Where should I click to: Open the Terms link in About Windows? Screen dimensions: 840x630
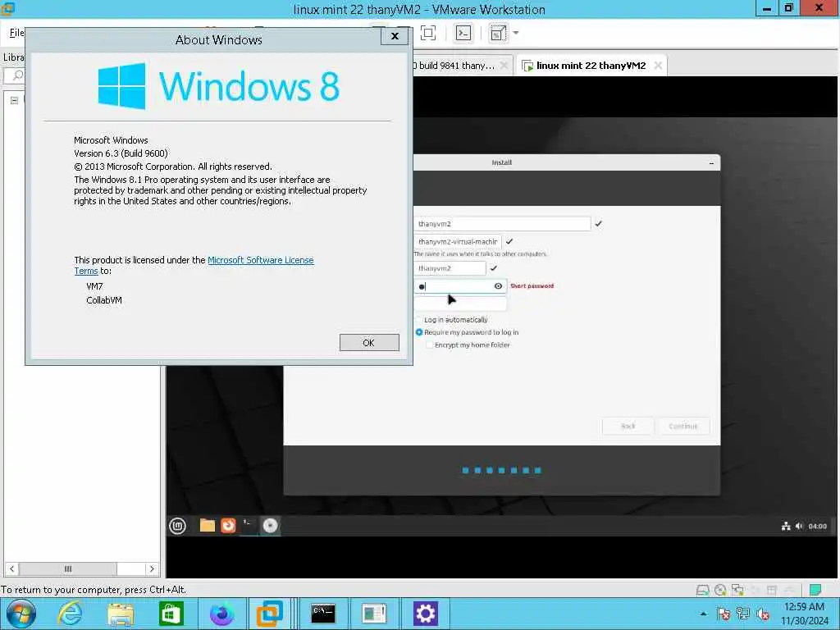point(85,271)
